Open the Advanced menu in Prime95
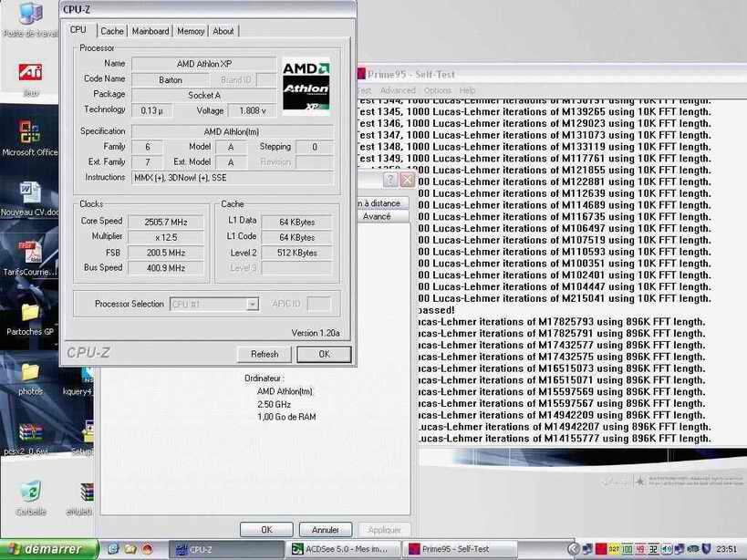747x560 pixels. 398,90
